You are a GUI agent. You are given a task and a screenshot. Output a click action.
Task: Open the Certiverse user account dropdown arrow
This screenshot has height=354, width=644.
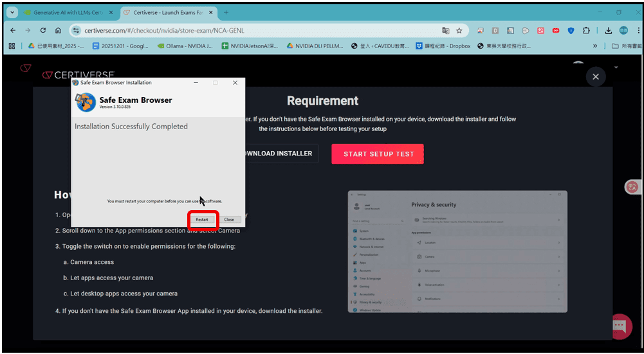tap(616, 67)
